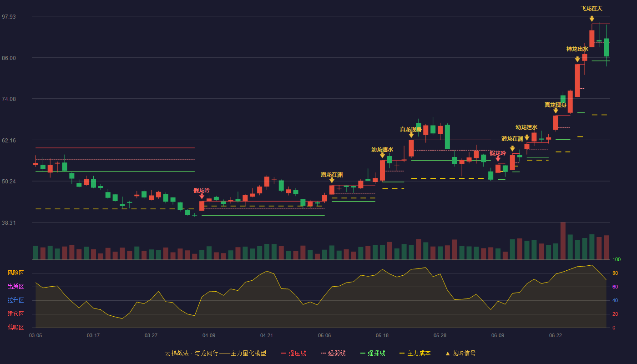
Task: Click the 拉升区 zone label
Action: (15, 300)
